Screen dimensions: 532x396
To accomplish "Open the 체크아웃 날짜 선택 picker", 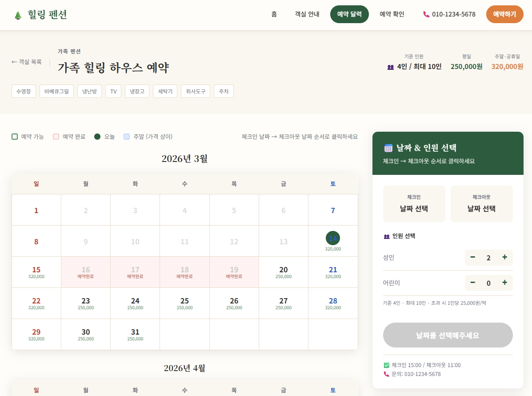I will pos(482,203).
